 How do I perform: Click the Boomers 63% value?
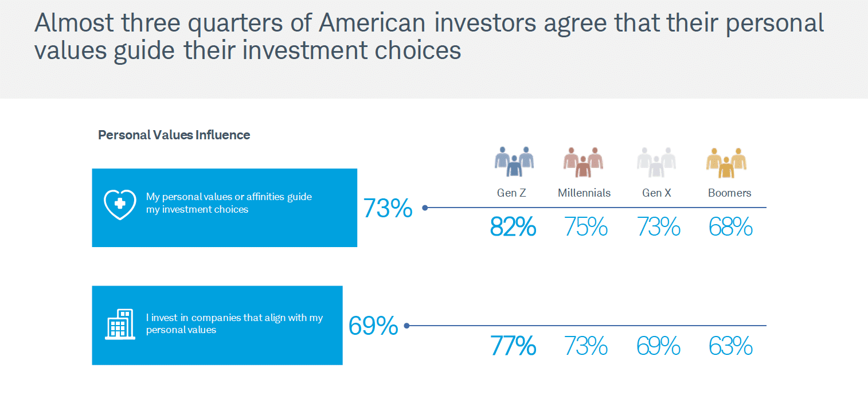coord(730,346)
